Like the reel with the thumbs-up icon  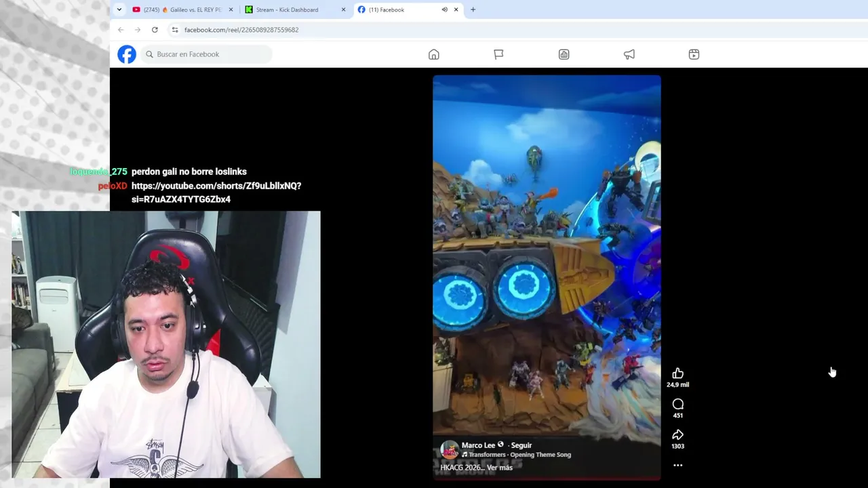(x=677, y=373)
